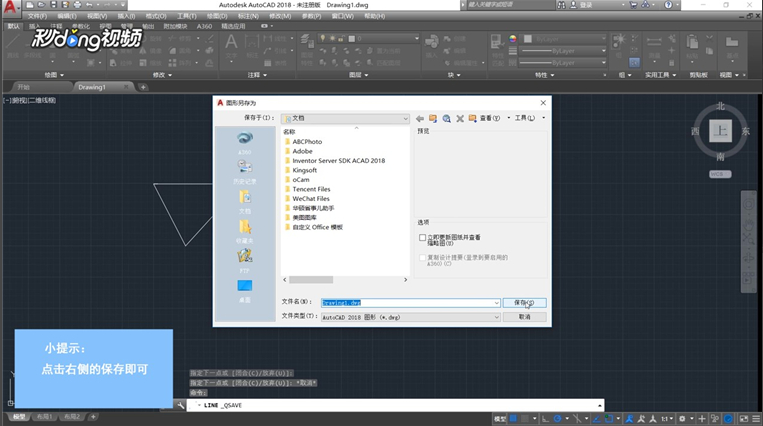Click the A360 cloud icon in sidebar
The height and width of the screenshot is (426, 763).
point(244,141)
